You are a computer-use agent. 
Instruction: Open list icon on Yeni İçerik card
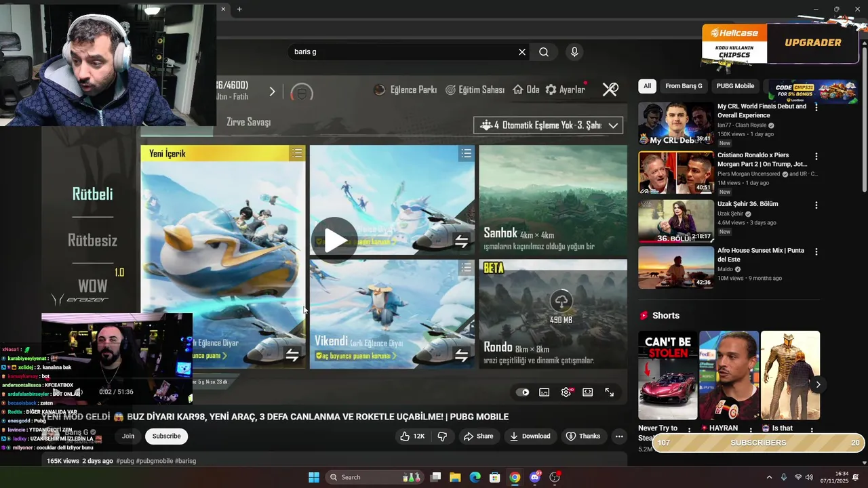pos(297,154)
